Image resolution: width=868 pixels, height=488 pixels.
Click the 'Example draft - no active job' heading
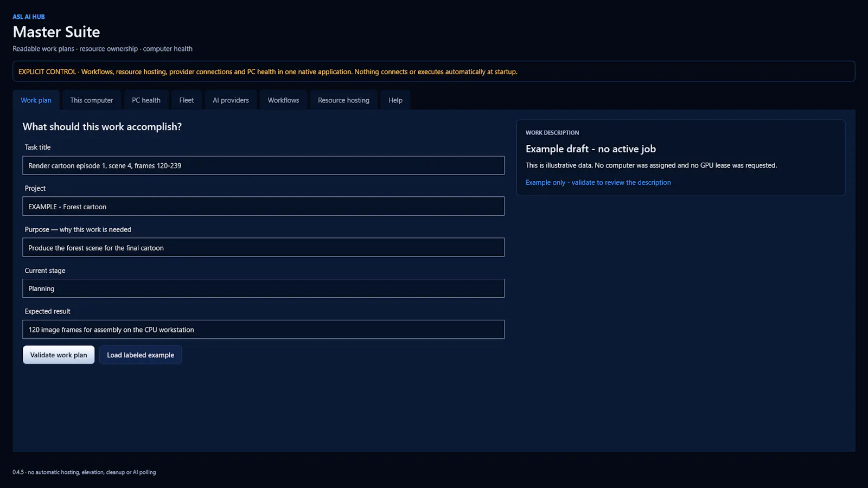click(591, 149)
